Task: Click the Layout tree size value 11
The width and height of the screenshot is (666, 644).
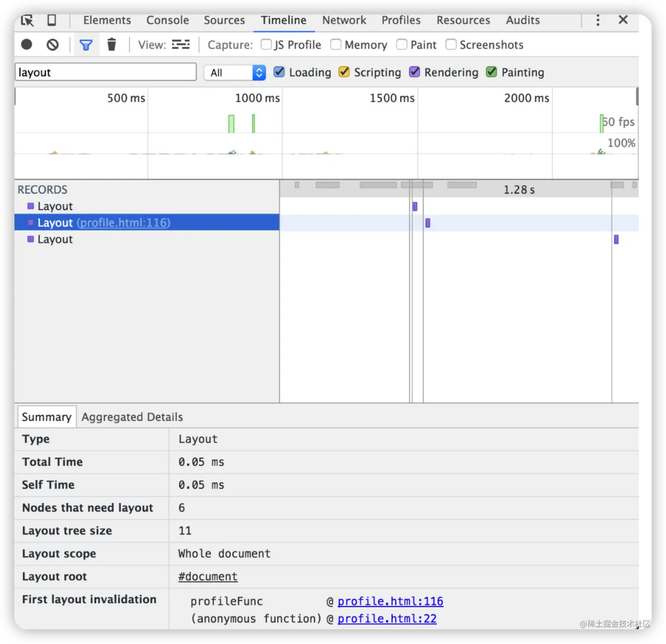Action: click(185, 531)
